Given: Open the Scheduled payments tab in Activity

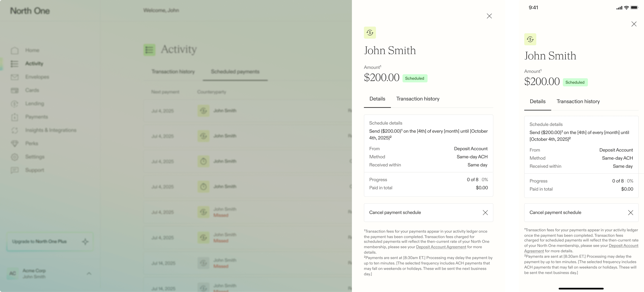Looking at the screenshot, I should point(235,72).
